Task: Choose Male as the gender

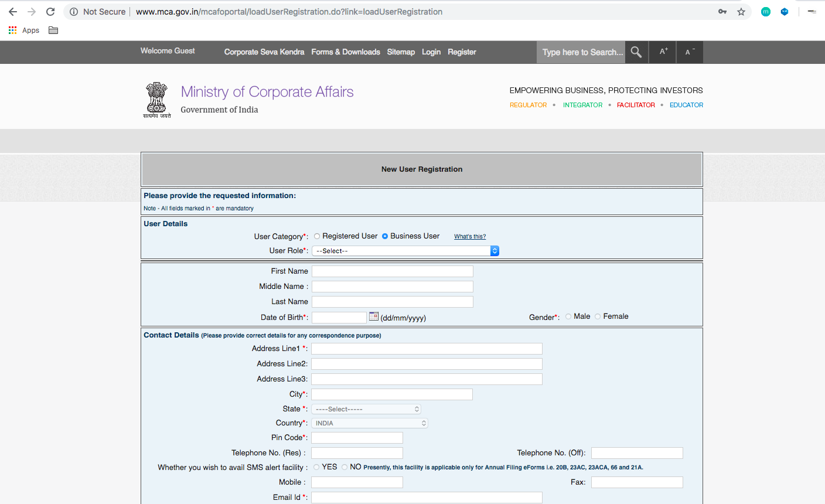Action: tap(568, 316)
